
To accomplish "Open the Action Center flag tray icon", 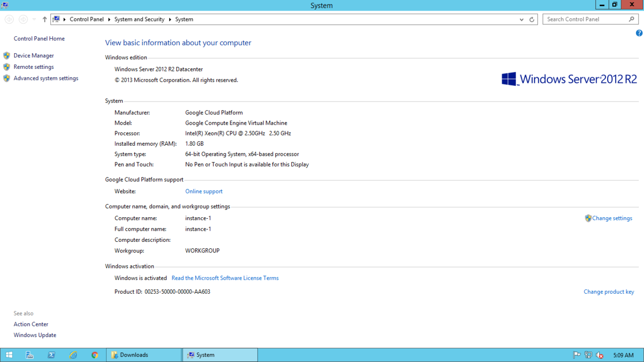I will pos(577,355).
